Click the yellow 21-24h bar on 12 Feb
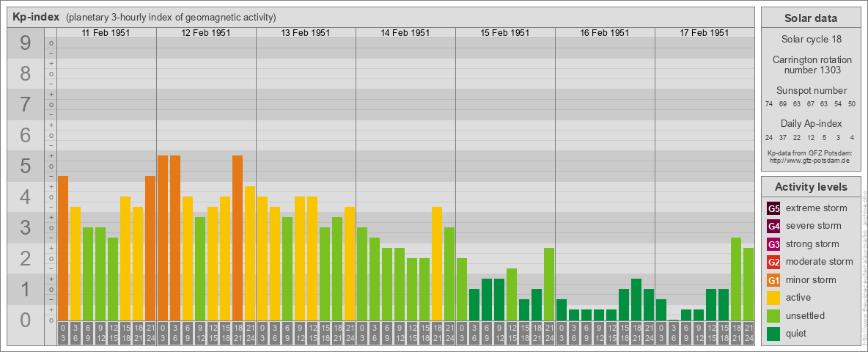868x352 pixels. [x=250, y=254]
